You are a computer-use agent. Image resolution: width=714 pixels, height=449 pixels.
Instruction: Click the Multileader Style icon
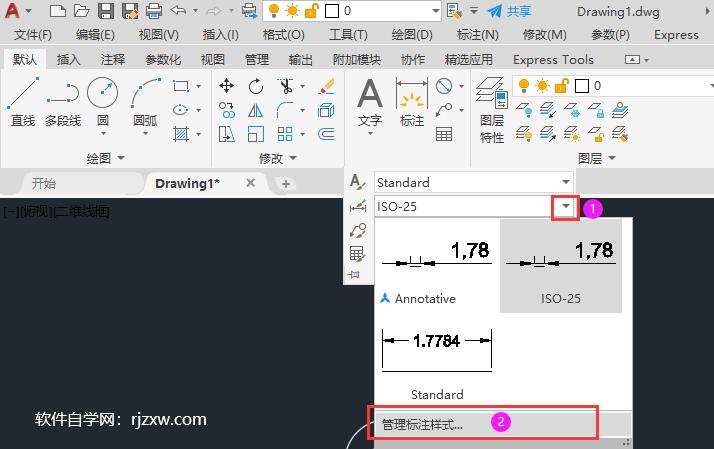358,230
